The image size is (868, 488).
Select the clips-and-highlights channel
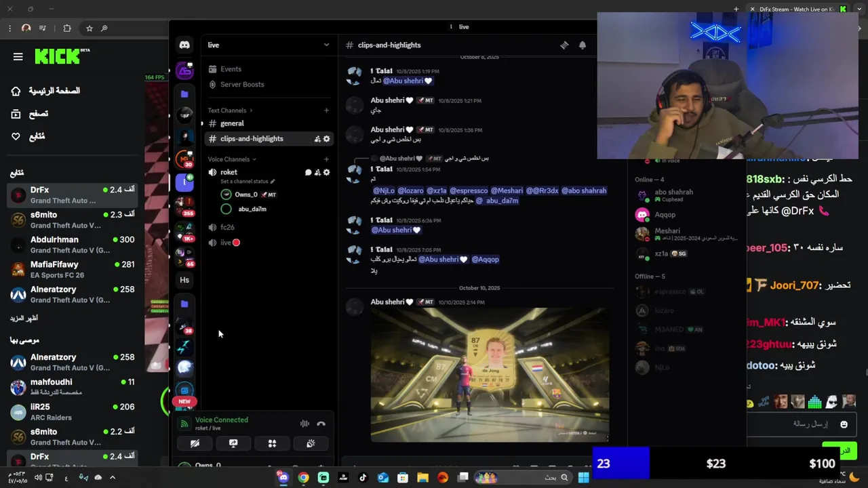(268, 139)
